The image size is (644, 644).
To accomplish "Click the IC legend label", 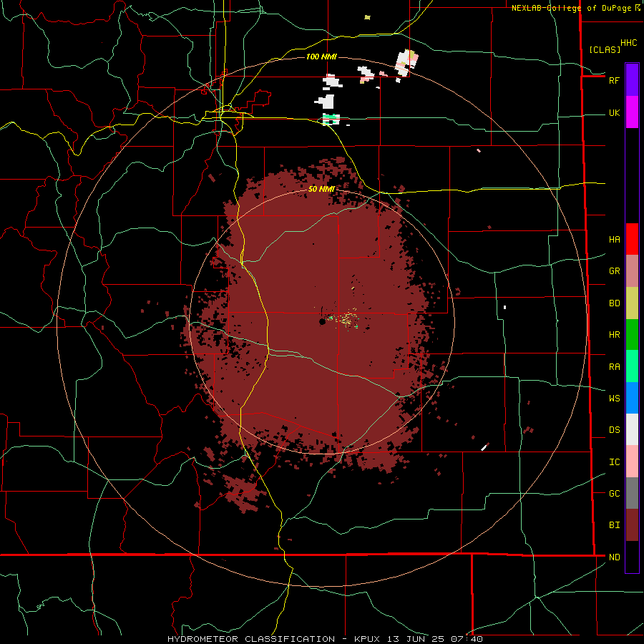I will pos(614,462).
